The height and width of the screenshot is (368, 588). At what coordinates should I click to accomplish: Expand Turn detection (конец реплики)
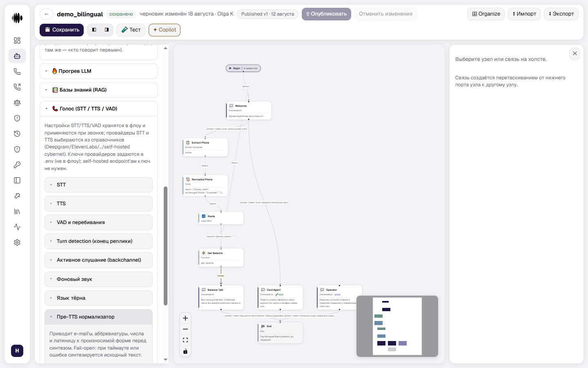point(98,241)
